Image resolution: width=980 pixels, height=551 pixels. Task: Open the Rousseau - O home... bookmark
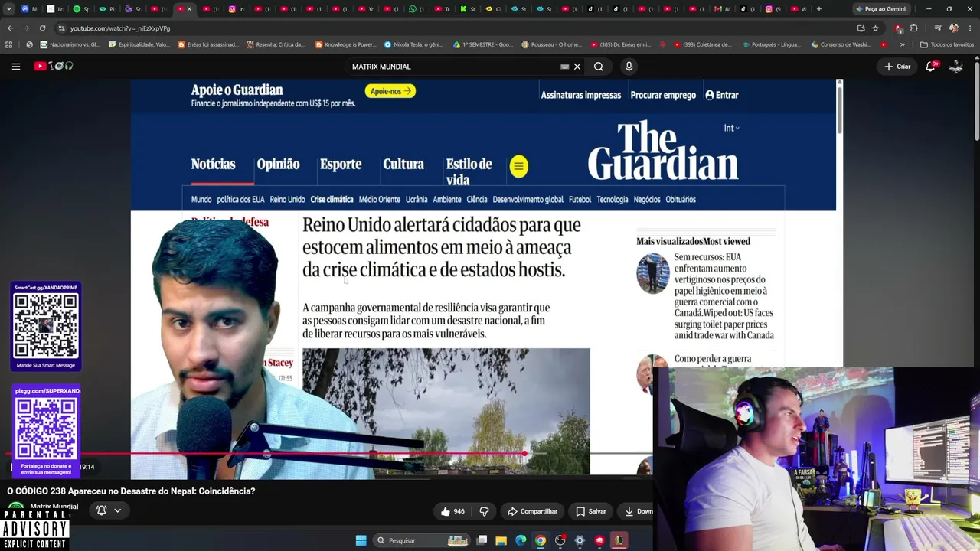point(551,44)
